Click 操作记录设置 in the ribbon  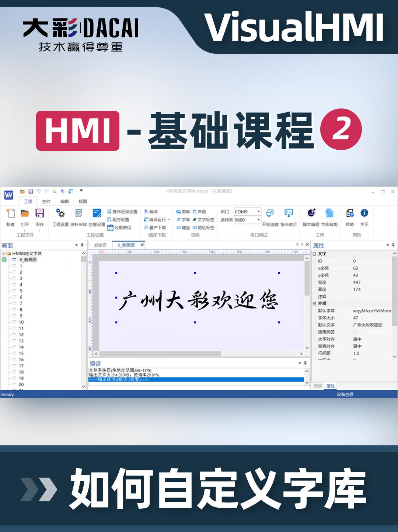(x=122, y=212)
